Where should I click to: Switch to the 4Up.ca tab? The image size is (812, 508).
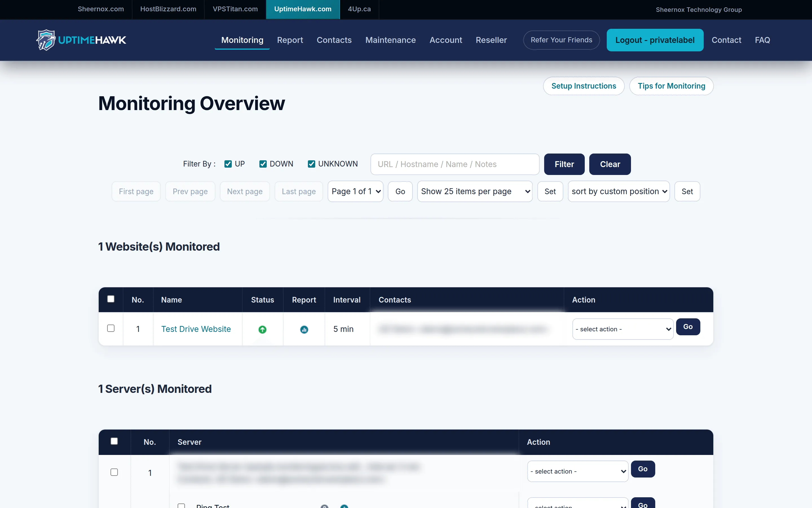[359, 9]
